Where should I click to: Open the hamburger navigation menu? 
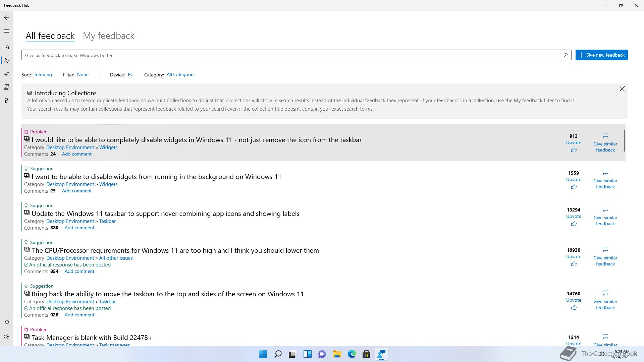(x=7, y=31)
